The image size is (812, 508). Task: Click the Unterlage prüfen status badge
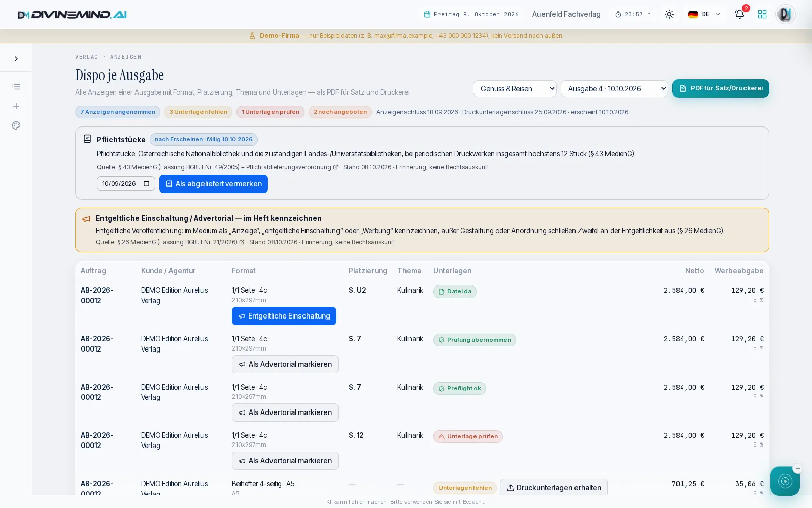[x=468, y=436]
